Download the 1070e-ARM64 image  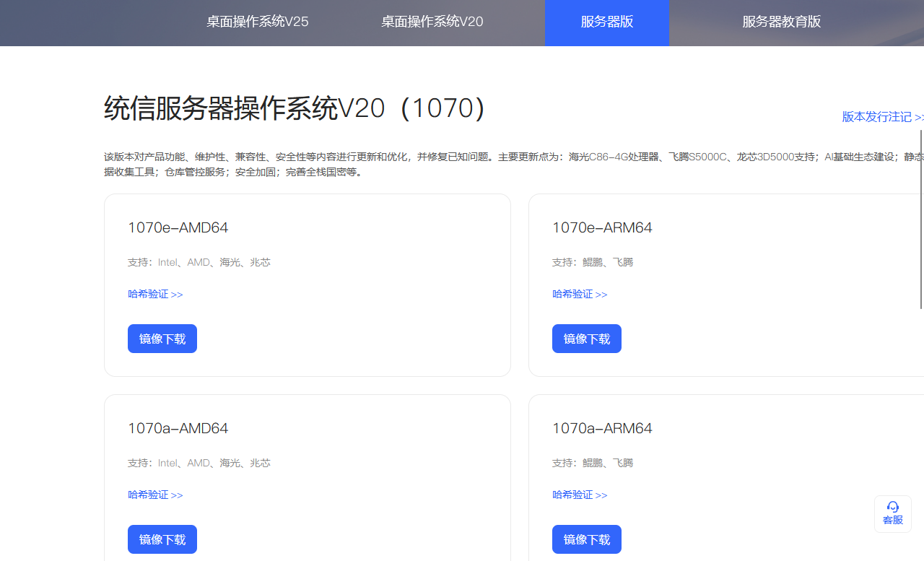coord(587,339)
